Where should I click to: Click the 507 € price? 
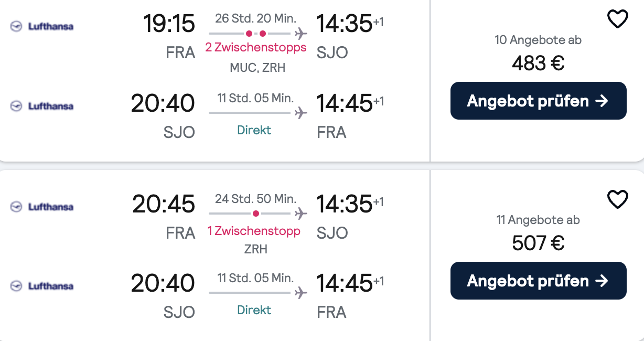[538, 243]
